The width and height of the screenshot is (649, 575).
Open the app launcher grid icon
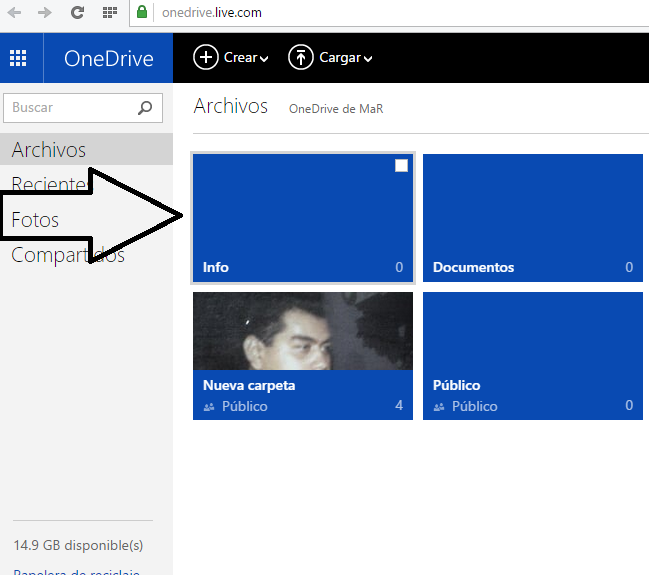(18, 58)
